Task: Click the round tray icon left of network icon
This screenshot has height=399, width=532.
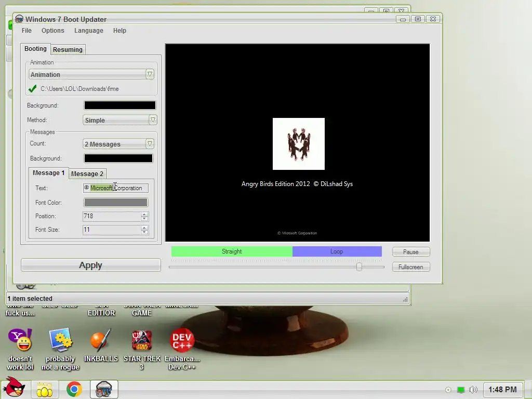Action: coord(448,390)
